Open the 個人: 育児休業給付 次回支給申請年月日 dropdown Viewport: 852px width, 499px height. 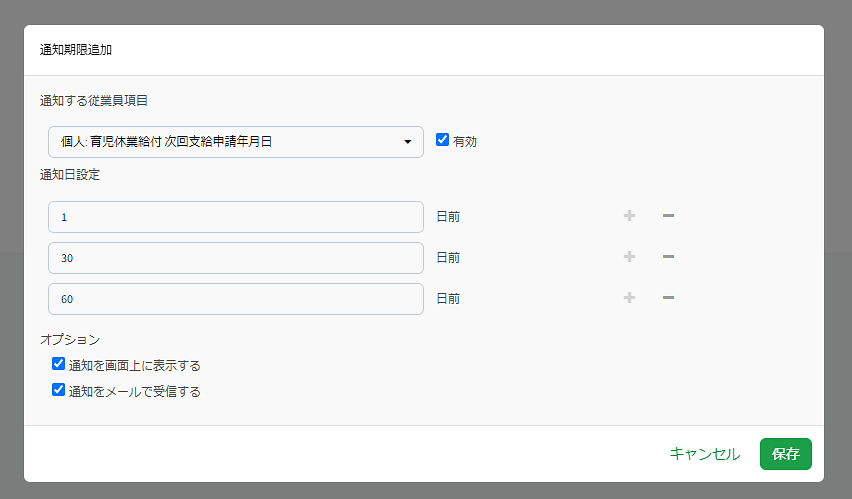(x=236, y=142)
